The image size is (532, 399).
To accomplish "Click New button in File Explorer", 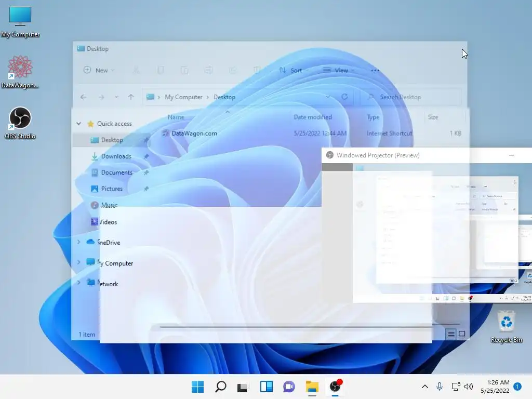I will click(x=99, y=70).
